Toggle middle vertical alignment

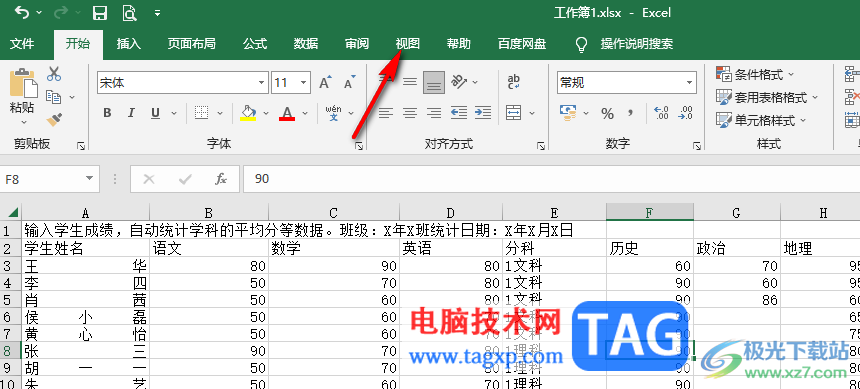tap(410, 82)
